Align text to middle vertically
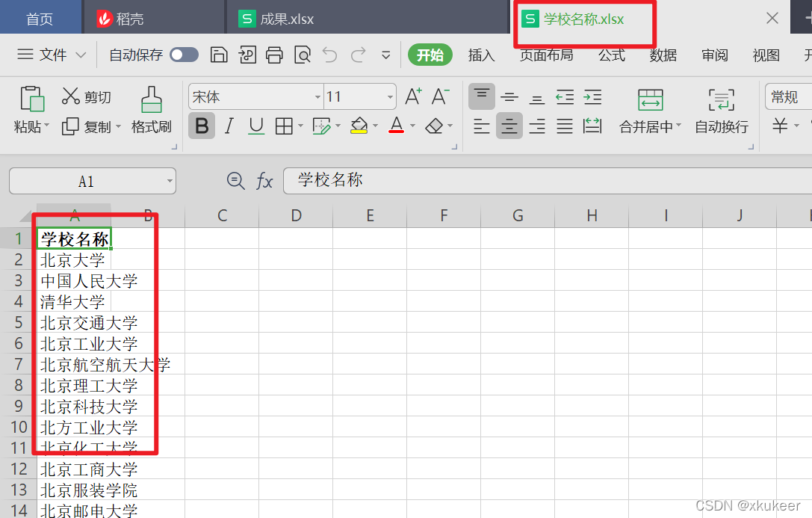The height and width of the screenshot is (518, 812). (x=509, y=97)
